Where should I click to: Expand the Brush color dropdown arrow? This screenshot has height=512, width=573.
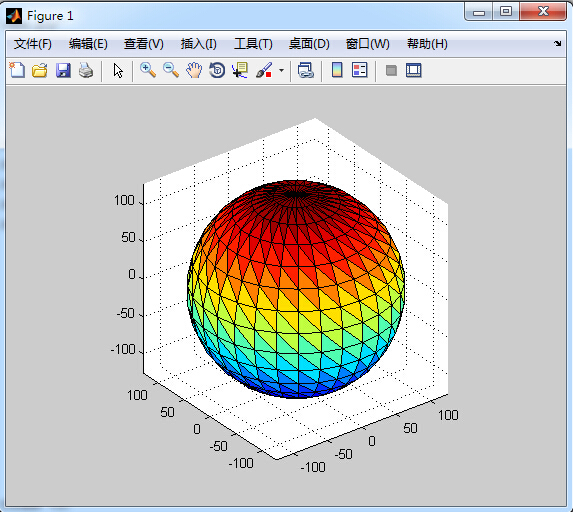point(281,70)
